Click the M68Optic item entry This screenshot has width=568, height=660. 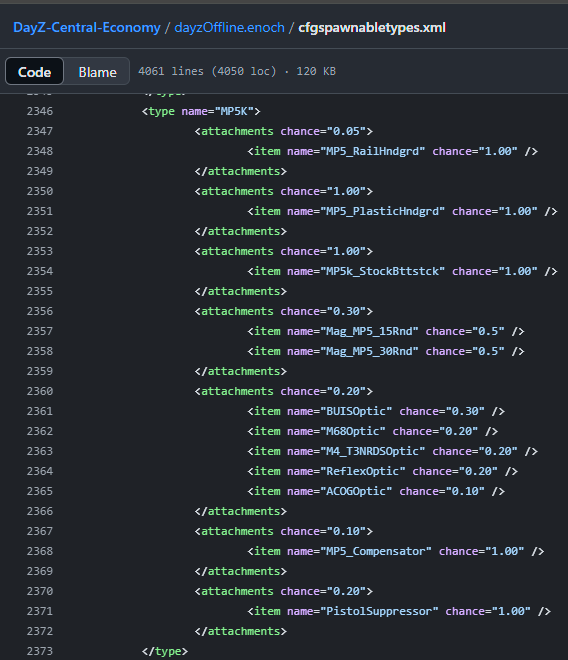tap(373, 431)
